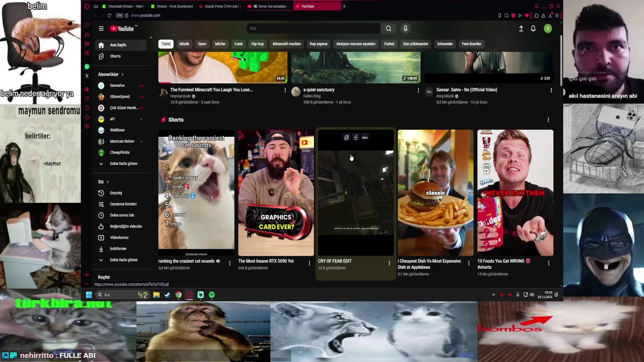Screen dimensions: 644x362
Task: Start voice search with the microphone
Action: point(406,29)
